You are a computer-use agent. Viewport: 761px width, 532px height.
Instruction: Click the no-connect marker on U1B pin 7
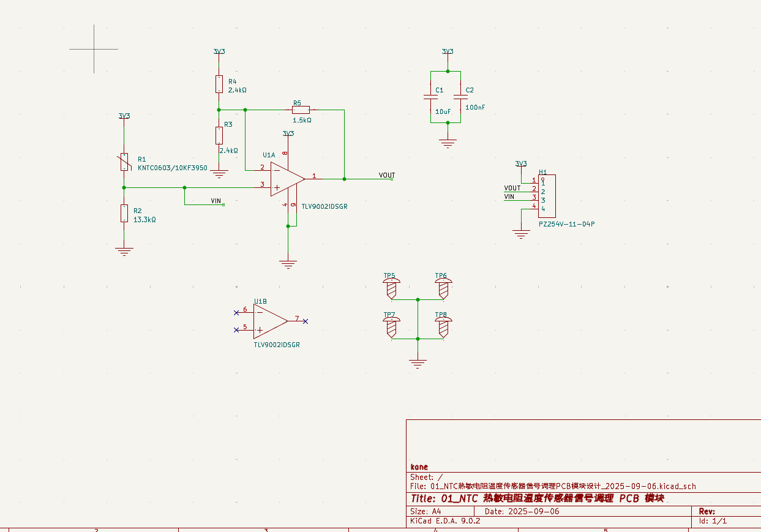tap(306, 321)
